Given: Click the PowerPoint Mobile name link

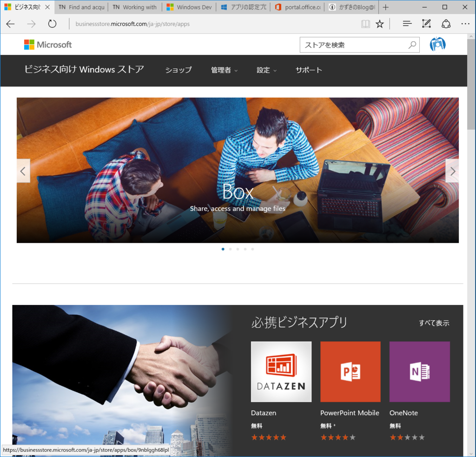Looking at the screenshot, I should pyautogui.click(x=350, y=413).
